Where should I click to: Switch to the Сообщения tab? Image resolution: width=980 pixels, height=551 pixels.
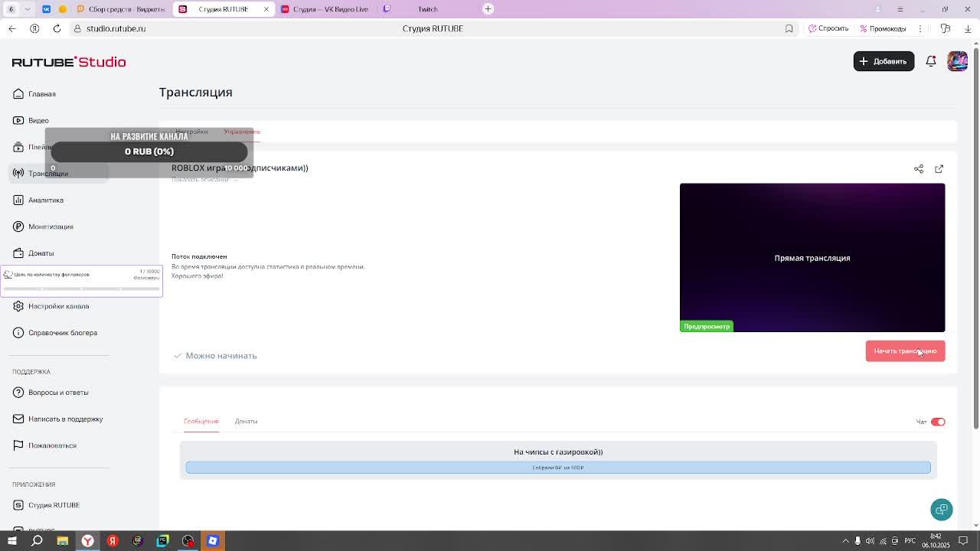click(201, 421)
